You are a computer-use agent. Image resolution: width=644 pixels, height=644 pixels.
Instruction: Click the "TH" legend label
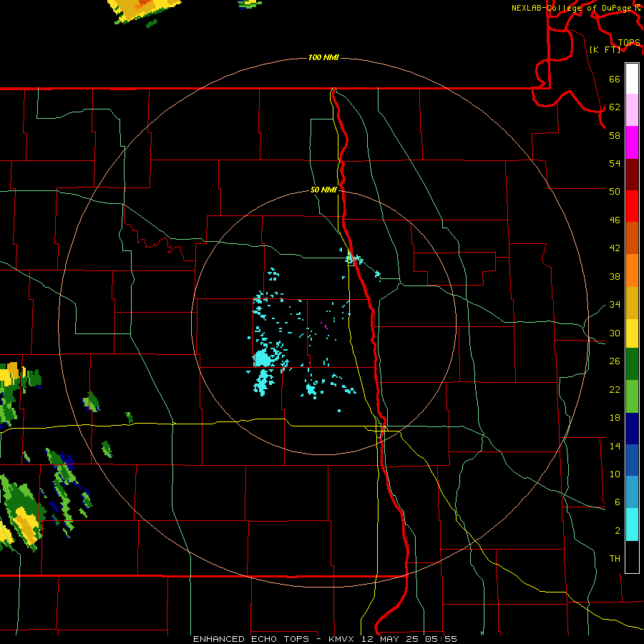point(615,558)
